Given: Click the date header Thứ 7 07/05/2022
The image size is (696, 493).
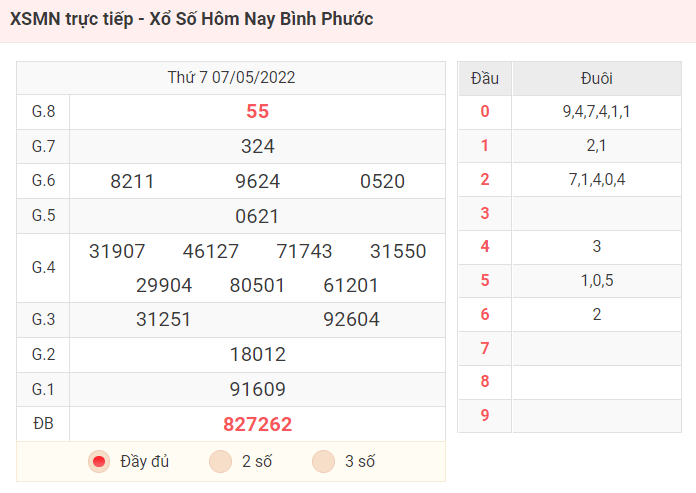Looking at the screenshot, I should click(231, 78).
